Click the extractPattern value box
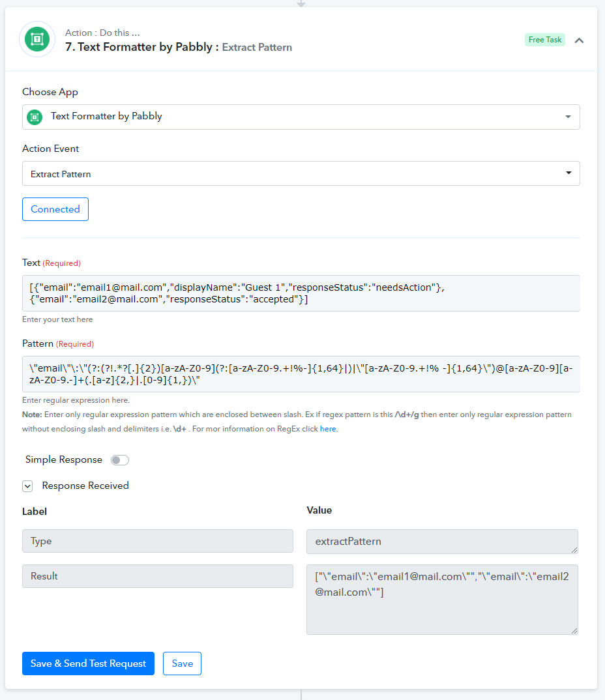This screenshot has height=700, width=605. coord(441,541)
